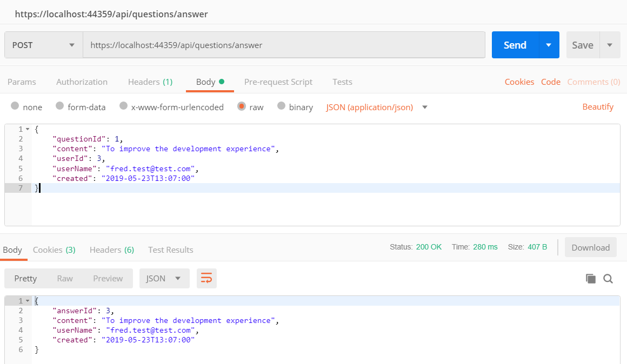
Task: Open the POST method dropdown
Action: 43,45
